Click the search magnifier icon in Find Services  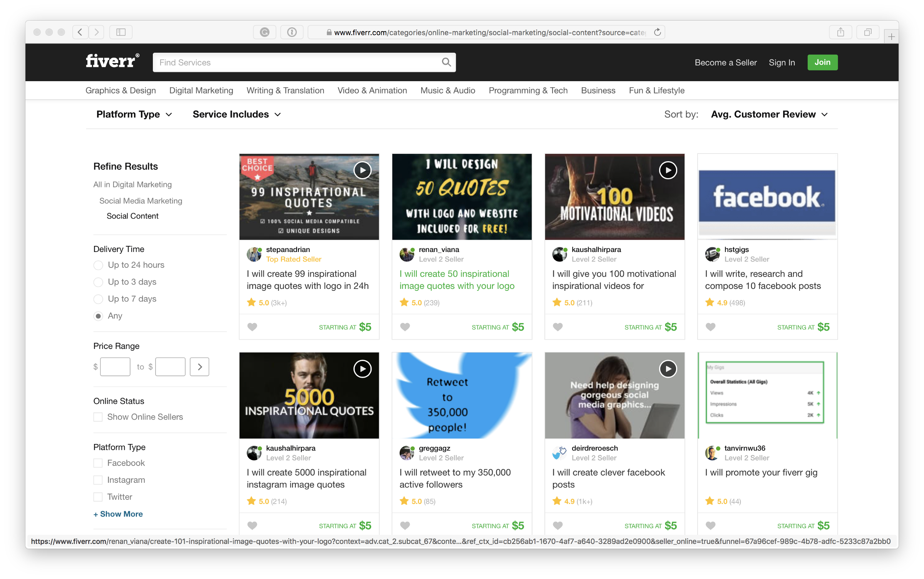coord(446,62)
